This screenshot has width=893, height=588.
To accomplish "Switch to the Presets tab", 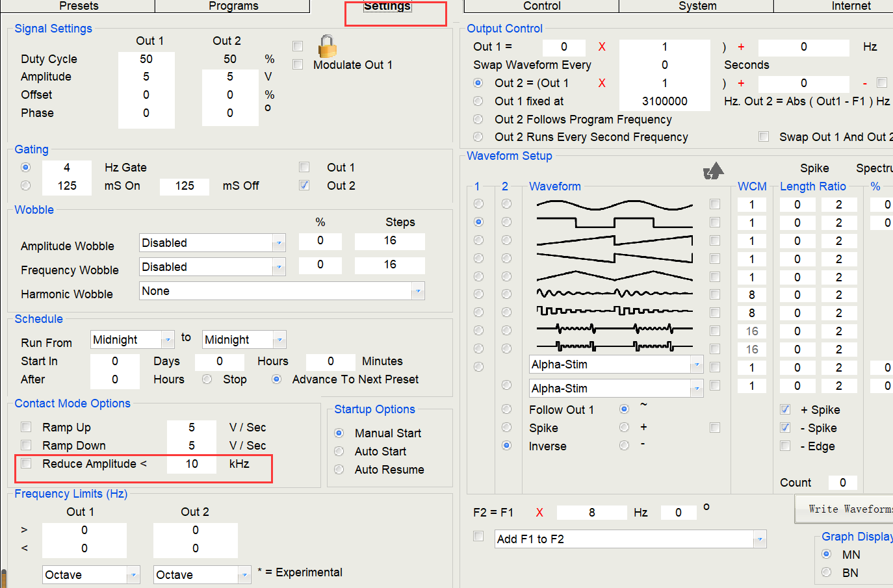I will point(79,6).
